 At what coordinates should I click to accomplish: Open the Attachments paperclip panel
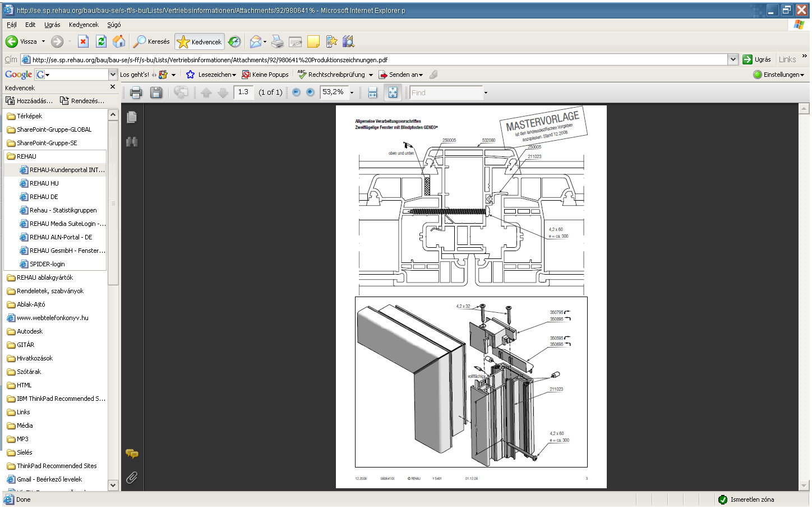tap(132, 478)
